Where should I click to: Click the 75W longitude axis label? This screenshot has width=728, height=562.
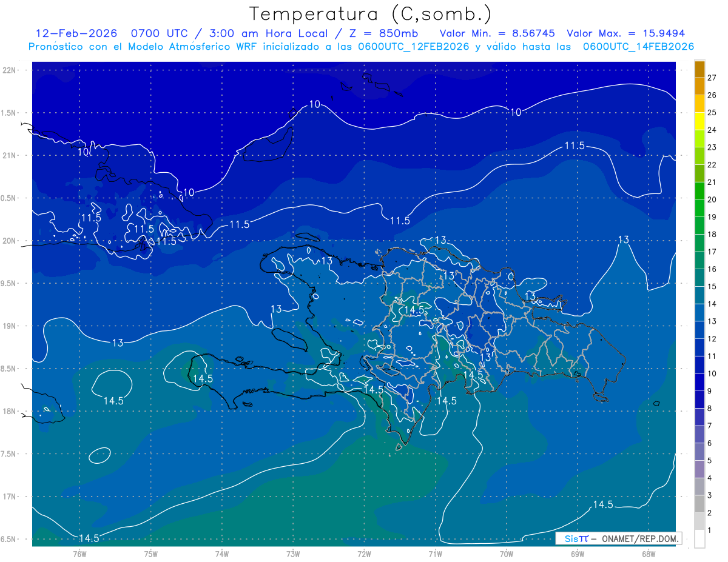pyautogui.click(x=151, y=554)
